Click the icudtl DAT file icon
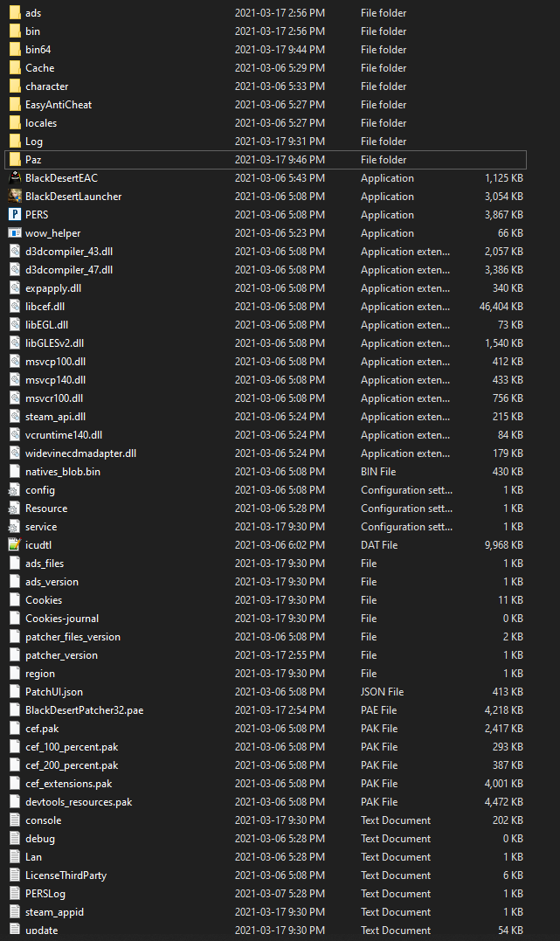 pos(15,545)
